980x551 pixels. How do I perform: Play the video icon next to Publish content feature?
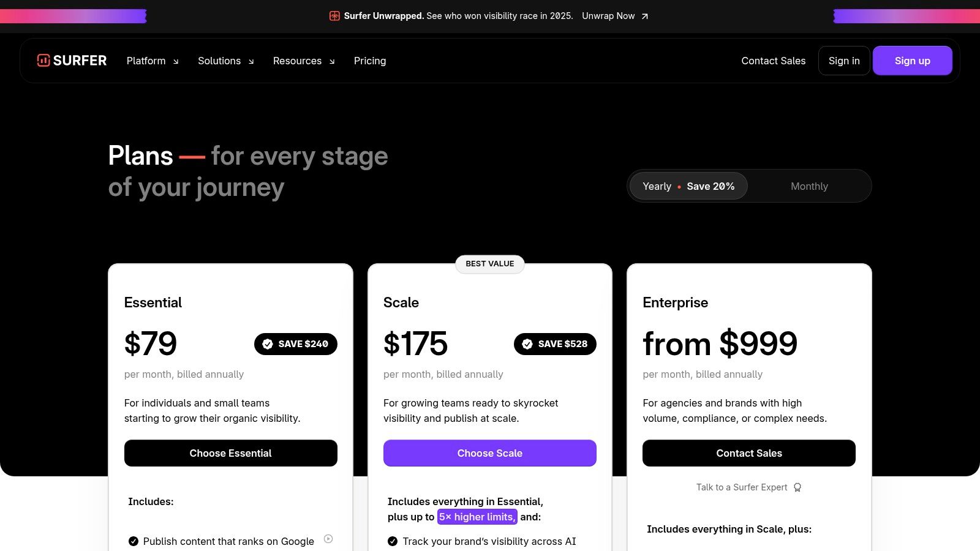coord(329,539)
